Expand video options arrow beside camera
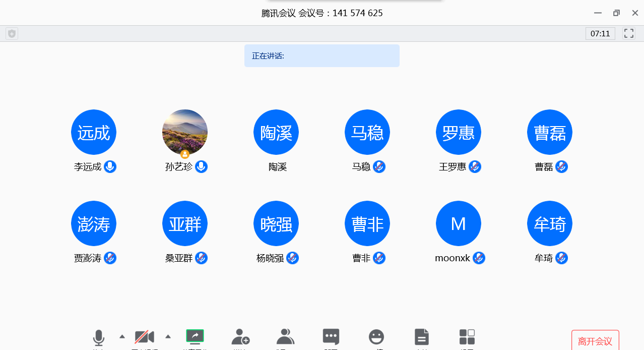This screenshot has width=644, height=350. [168, 336]
